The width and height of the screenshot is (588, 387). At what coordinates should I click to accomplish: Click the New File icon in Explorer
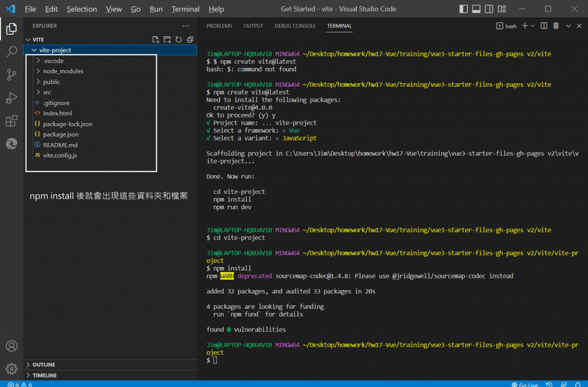(x=156, y=40)
